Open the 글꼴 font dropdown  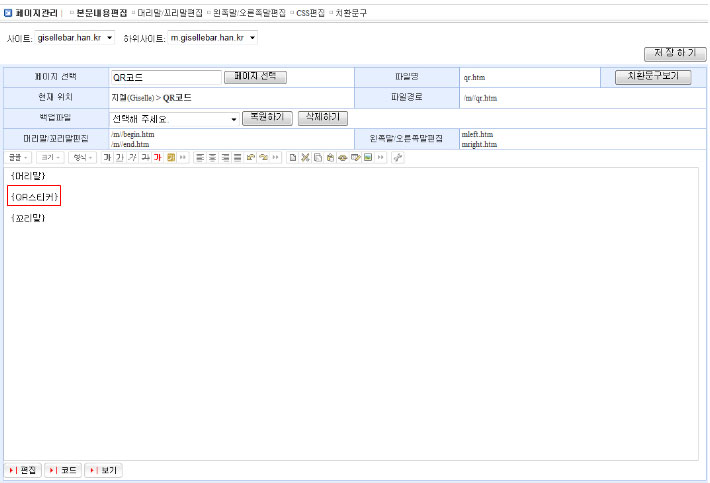(x=18, y=158)
